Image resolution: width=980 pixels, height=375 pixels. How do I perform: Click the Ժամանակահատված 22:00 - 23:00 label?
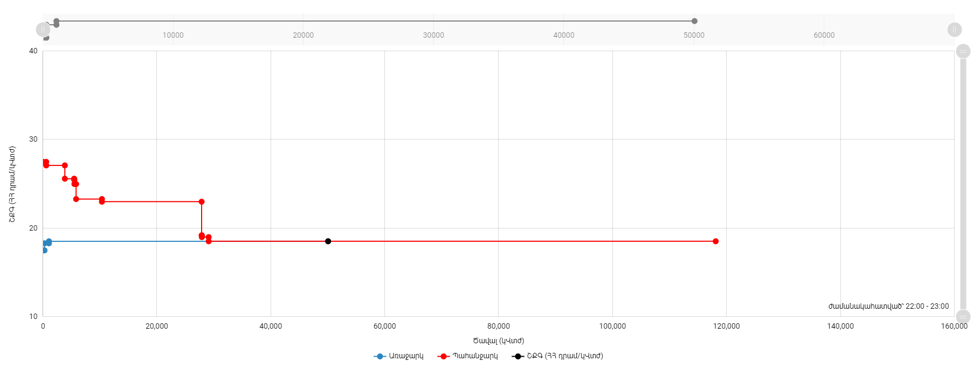click(888, 306)
